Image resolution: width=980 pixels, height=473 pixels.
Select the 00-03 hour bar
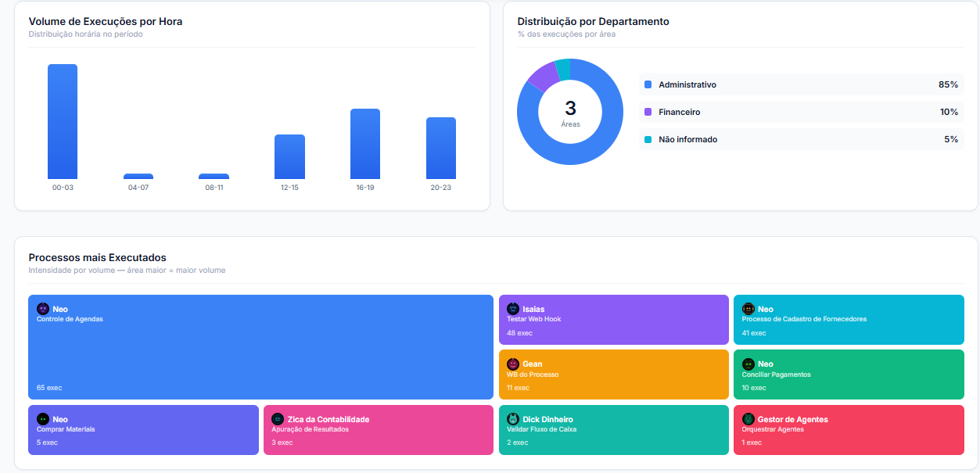point(63,121)
